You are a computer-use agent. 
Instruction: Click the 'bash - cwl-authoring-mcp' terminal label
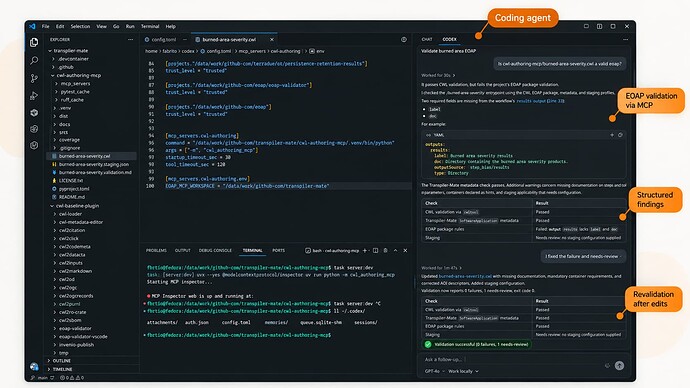pos(333,251)
